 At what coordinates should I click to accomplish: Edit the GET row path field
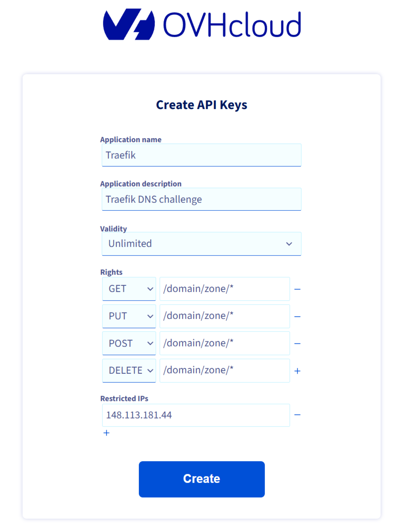tap(225, 289)
